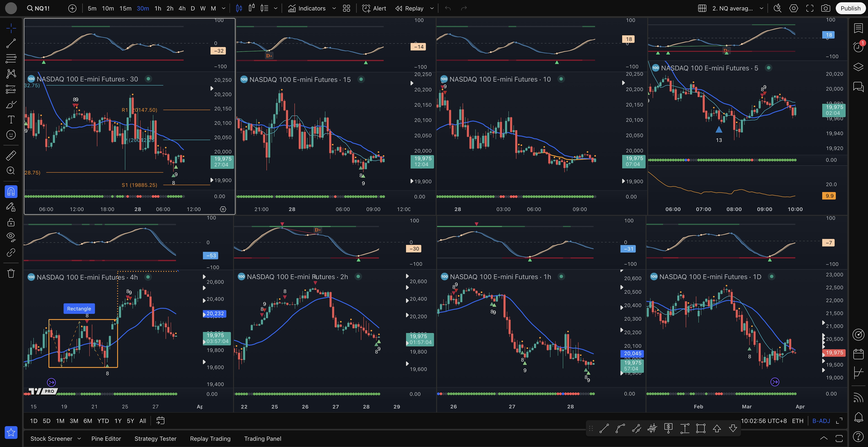The image size is (868, 447).
Task: Select the 1h timeframe button
Action: click(158, 8)
